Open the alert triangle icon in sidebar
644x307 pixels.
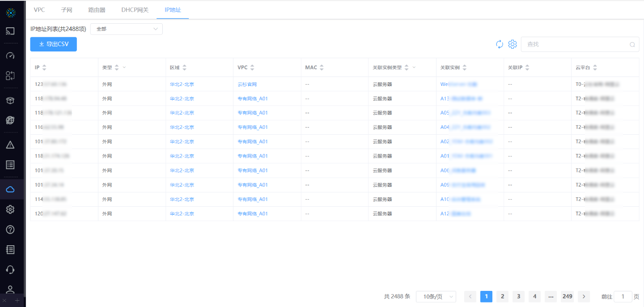10,145
